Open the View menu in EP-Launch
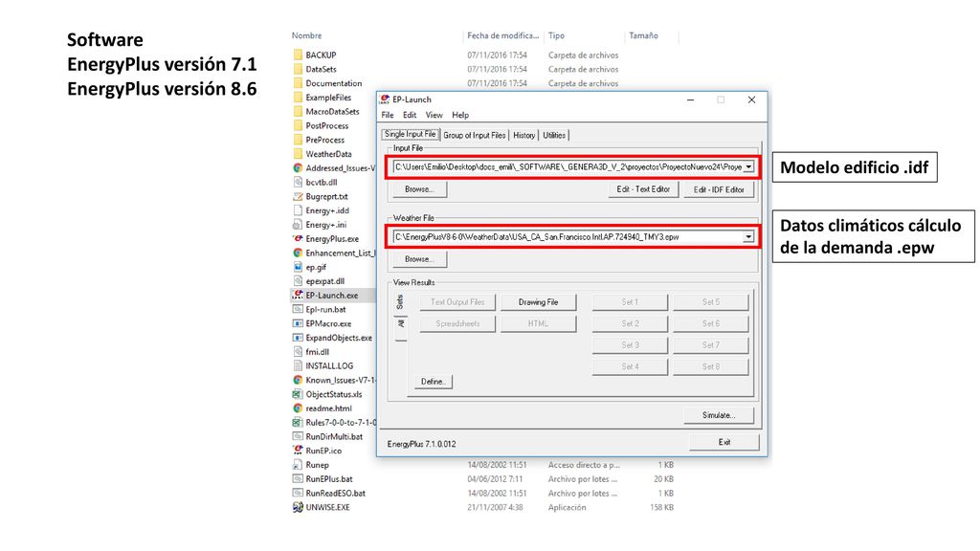The width and height of the screenshot is (980, 551). point(434,115)
